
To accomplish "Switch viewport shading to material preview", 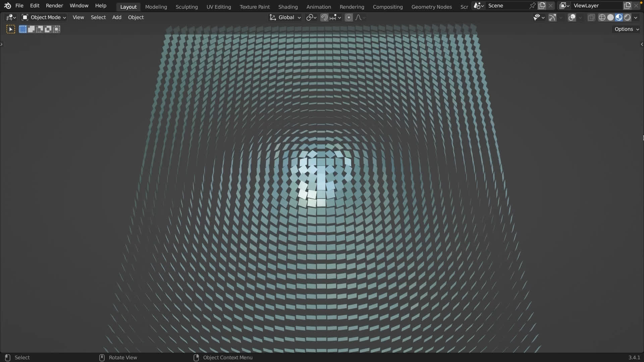I will [x=619, y=17].
